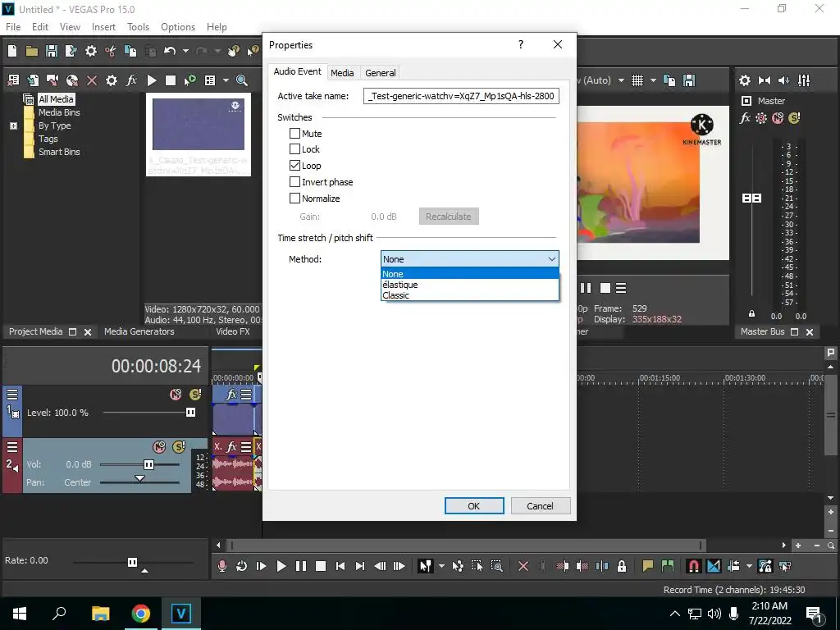The height and width of the screenshot is (630, 840).
Task: Click the audio track Vol slider handle
Action: (149, 464)
